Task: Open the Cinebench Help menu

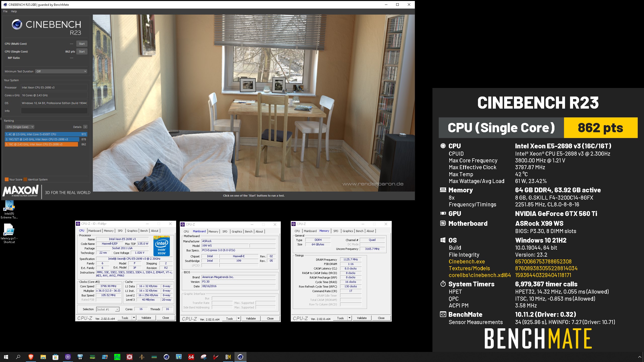Action: [x=14, y=11]
